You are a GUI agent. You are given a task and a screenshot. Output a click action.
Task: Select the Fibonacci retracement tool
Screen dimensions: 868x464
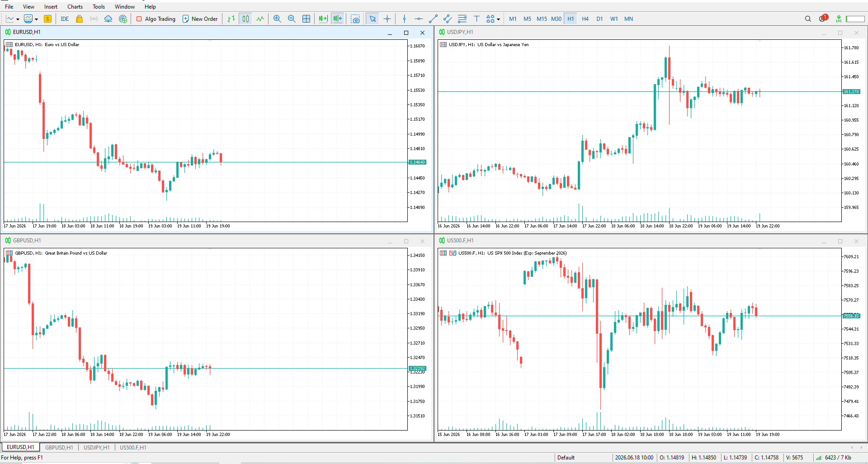(x=462, y=19)
